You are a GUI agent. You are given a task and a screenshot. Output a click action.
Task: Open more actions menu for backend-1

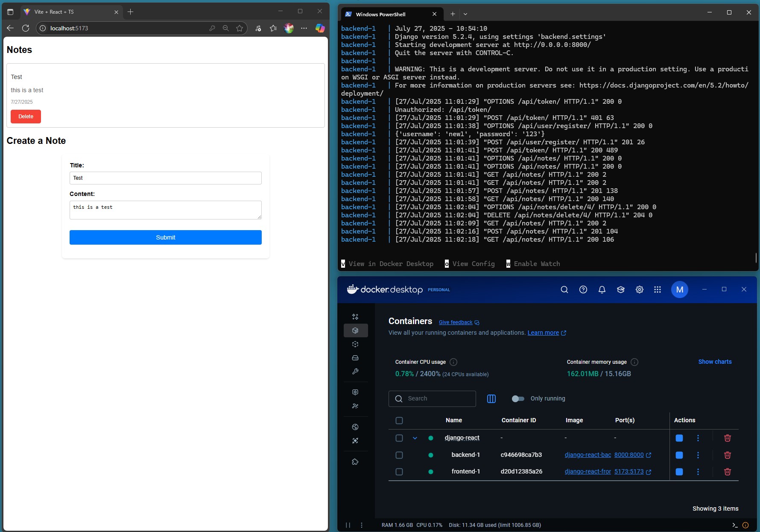698,455
